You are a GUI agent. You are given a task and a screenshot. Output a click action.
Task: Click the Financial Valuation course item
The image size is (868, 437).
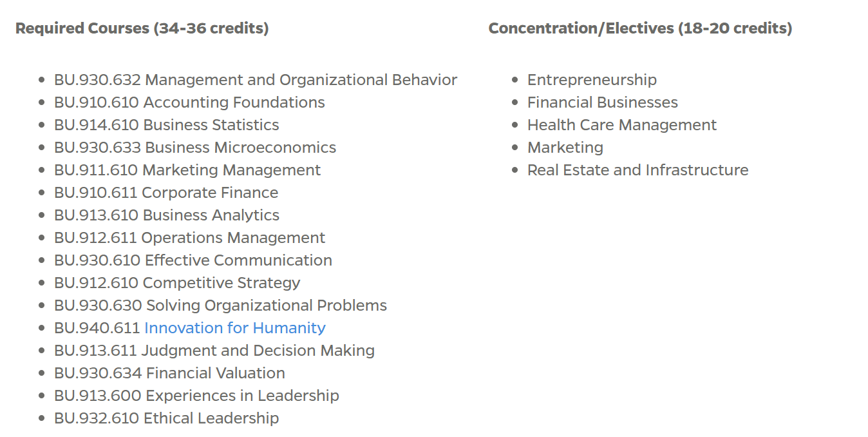click(169, 373)
